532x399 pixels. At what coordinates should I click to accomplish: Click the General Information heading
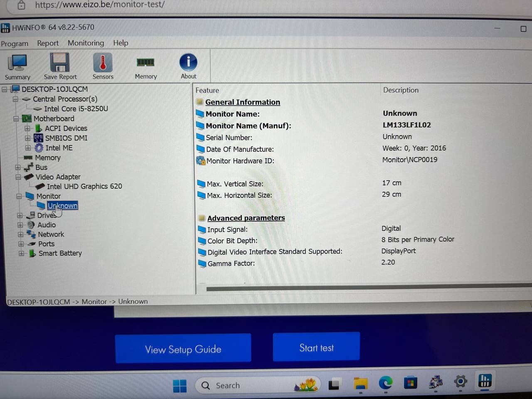pyautogui.click(x=242, y=102)
